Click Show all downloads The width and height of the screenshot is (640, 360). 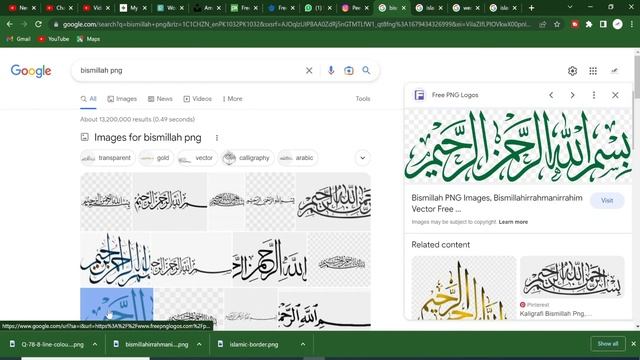click(x=608, y=344)
